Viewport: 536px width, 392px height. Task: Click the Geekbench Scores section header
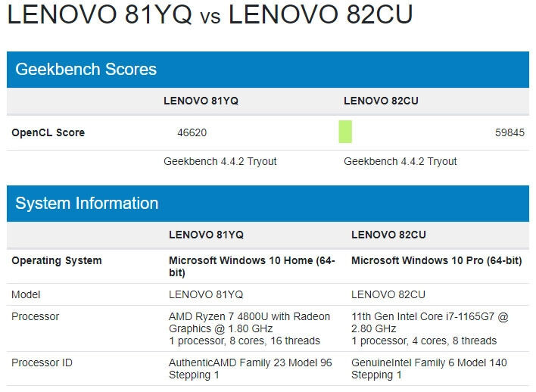(86, 70)
